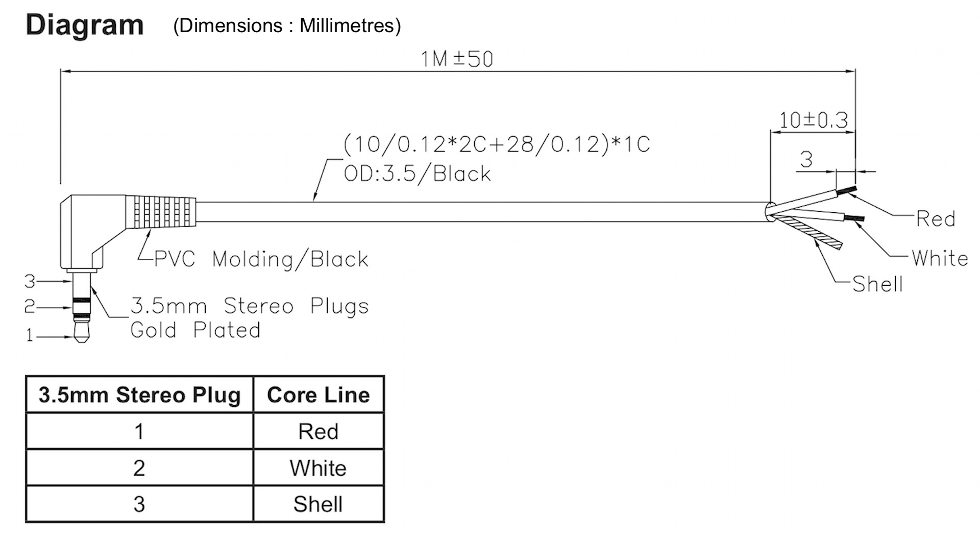Click the plug sleeve contact labeled 3
The height and width of the screenshot is (542, 980).
[x=82, y=281]
